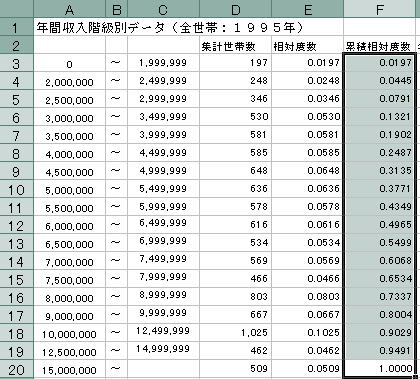
Task: Click cell with value 0.9491
Action: tap(380, 351)
